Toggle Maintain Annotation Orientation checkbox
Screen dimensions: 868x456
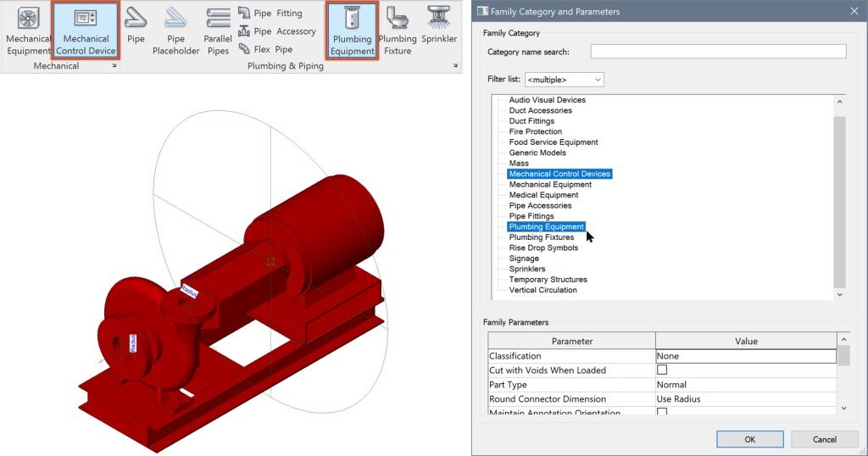point(662,412)
